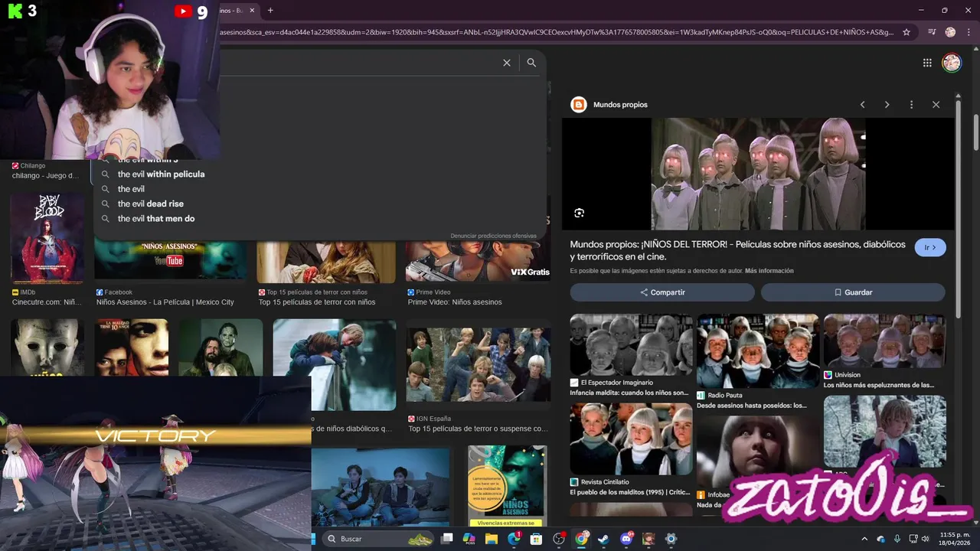Open the Más información link
The height and width of the screenshot is (551, 980).
(x=769, y=271)
